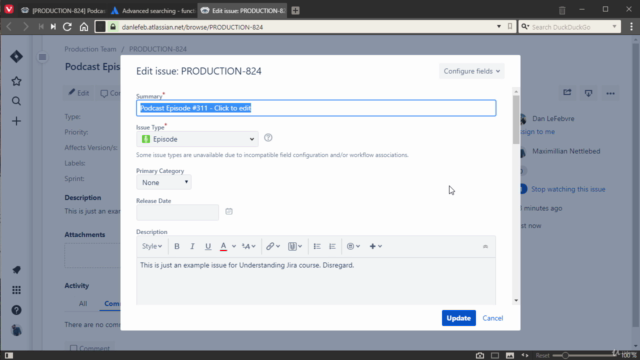This screenshot has width=640, height=360.
Task: Open the user profile avatar in sidebar
Action: (16, 330)
